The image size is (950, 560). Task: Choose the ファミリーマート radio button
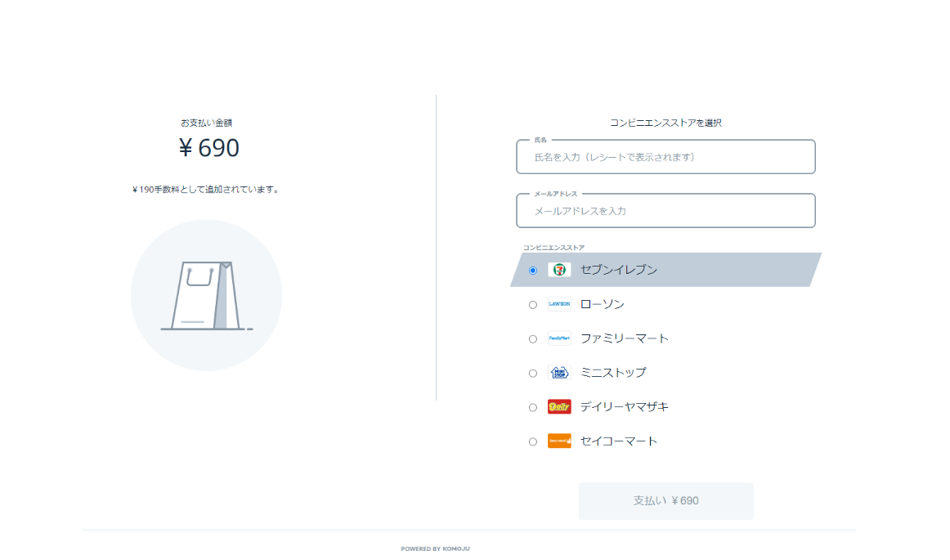[533, 339]
